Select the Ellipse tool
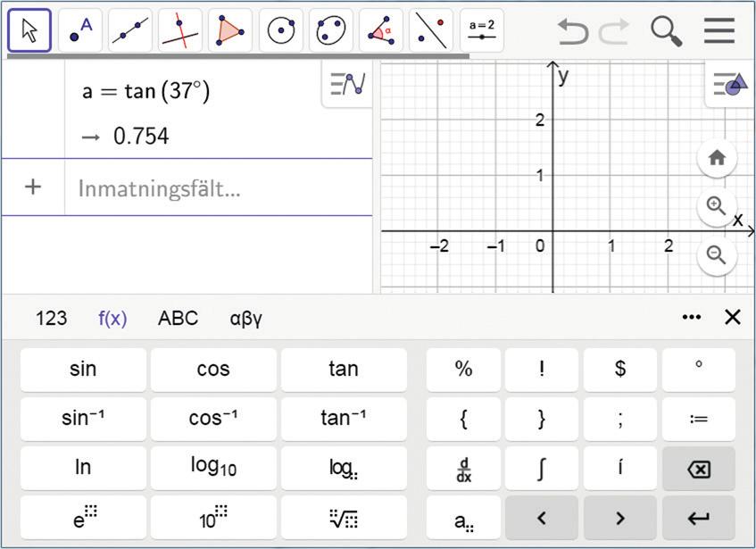Image resolution: width=756 pixels, height=549 pixels. point(331,30)
